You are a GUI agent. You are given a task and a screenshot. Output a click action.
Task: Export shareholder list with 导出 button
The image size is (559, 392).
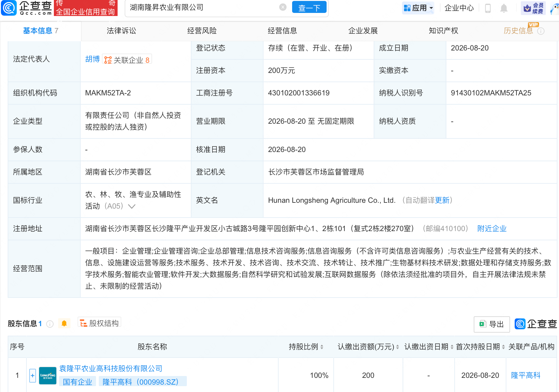(492, 324)
